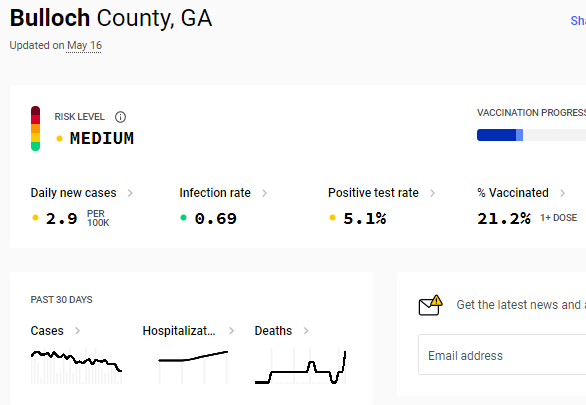Expand Daily new cases chevron
Image resolution: width=586 pixels, height=405 pixels.
point(130,193)
